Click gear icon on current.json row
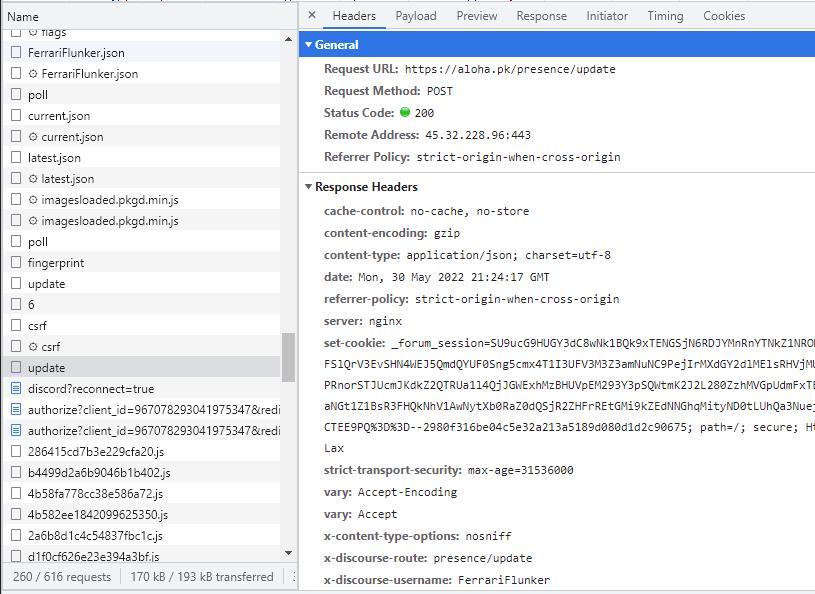The image size is (815, 594). coord(33,137)
